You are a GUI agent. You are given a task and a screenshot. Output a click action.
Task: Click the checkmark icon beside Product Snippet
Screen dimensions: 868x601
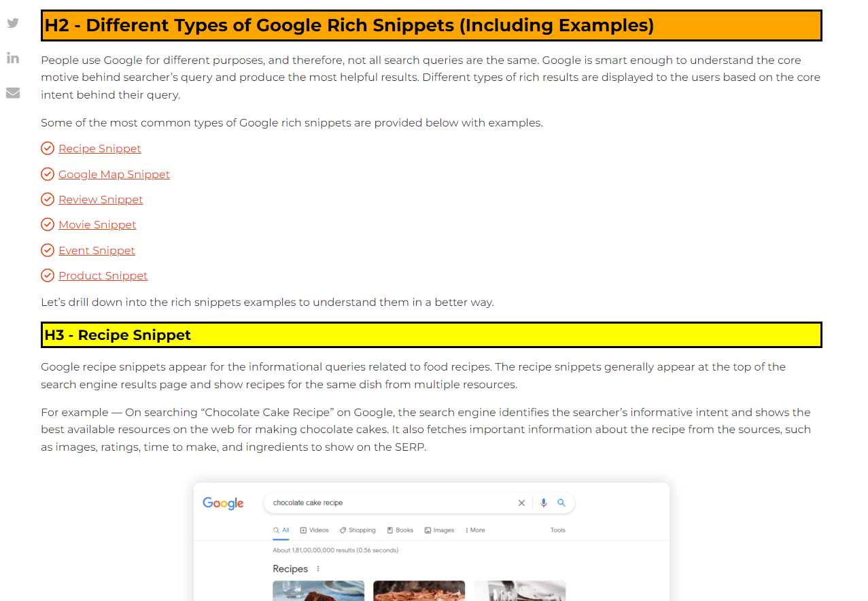48,275
